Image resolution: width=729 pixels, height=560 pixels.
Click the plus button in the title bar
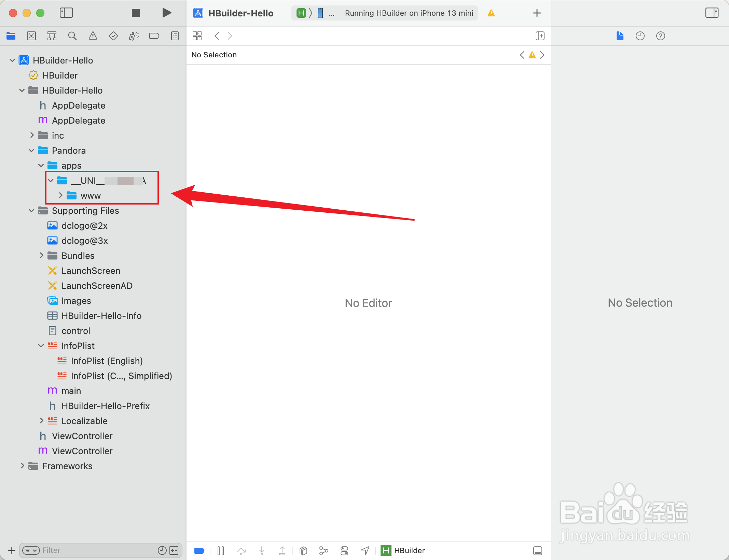click(x=537, y=13)
